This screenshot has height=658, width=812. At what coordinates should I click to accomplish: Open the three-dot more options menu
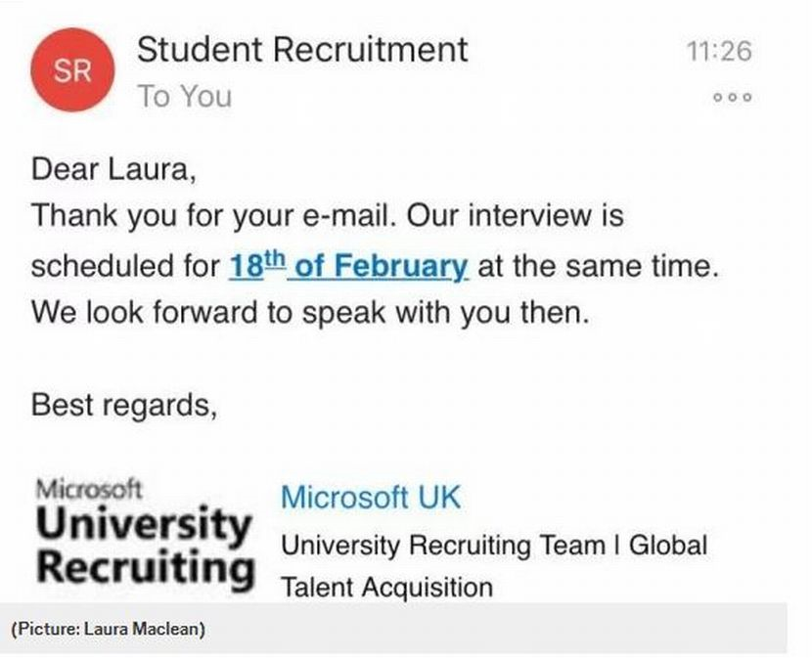(x=733, y=99)
